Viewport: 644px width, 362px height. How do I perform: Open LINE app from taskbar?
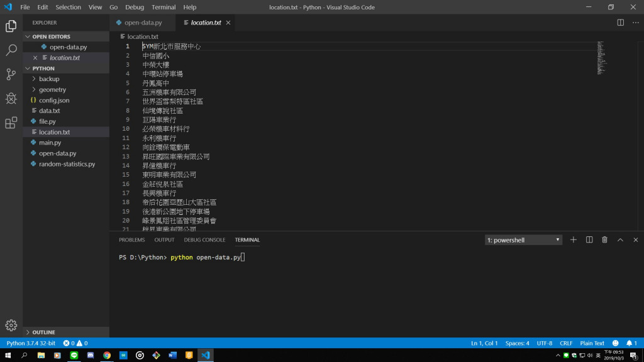(74, 356)
